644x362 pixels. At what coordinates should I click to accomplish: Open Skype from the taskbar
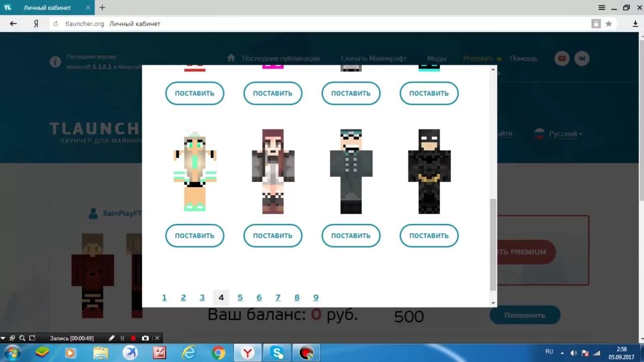(277, 353)
